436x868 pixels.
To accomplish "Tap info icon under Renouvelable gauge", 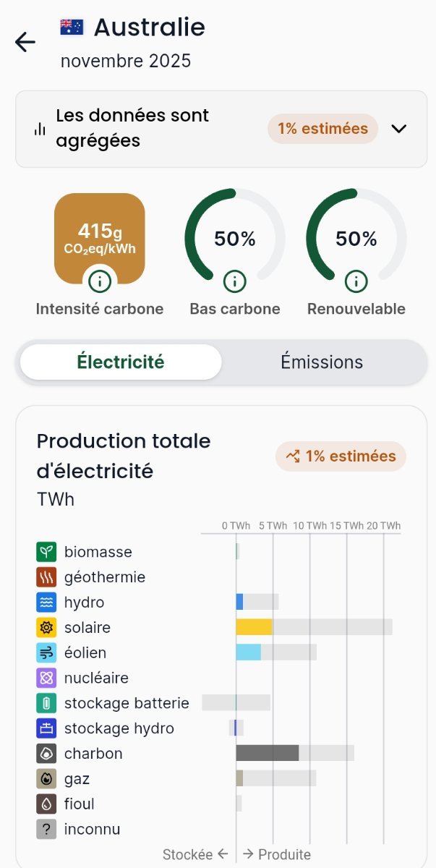I will (x=356, y=280).
